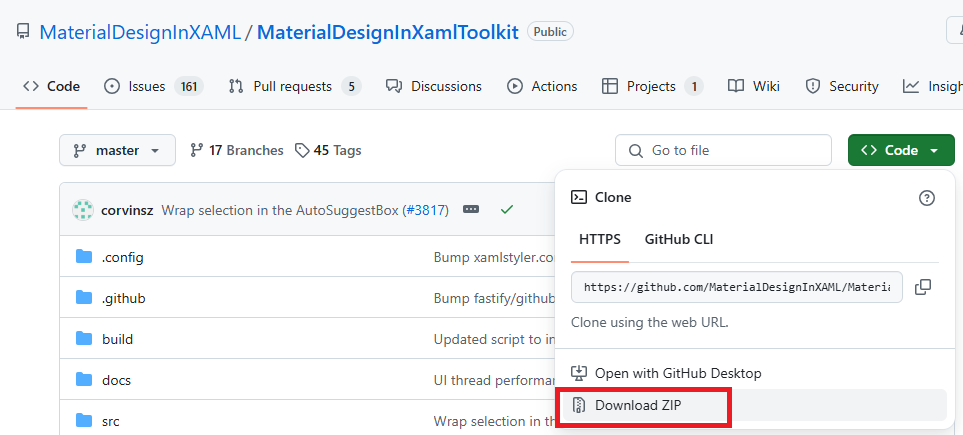Open the Projects tab
963x435 pixels.
tap(652, 87)
